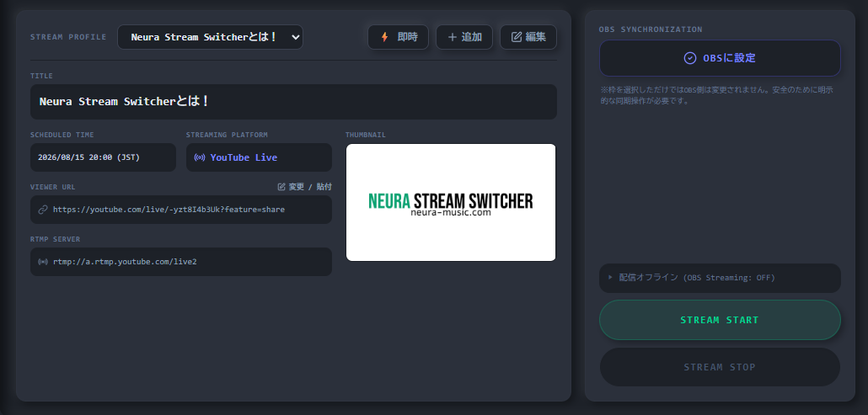Click the plus icon in 追加 button
The height and width of the screenshot is (415, 868).
tap(453, 37)
